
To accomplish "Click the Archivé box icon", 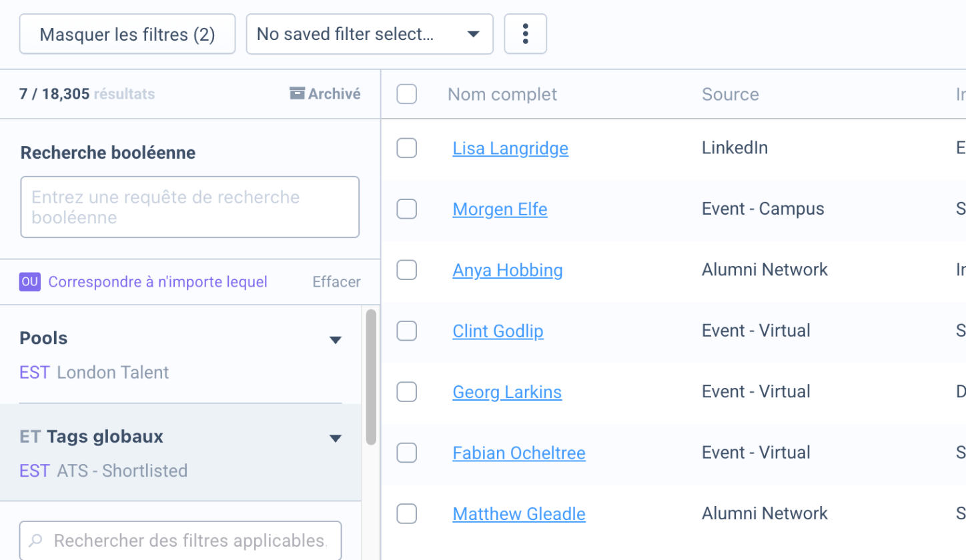I will click(x=297, y=93).
